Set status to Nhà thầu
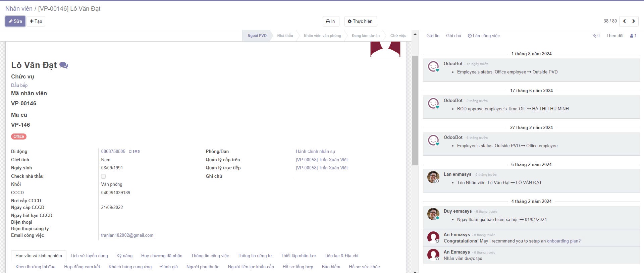This screenshot has height=273, width=644. (285, 36)
